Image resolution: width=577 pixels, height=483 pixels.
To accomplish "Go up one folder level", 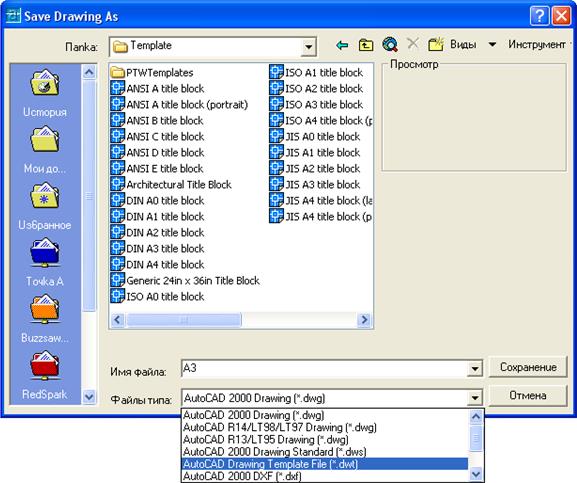I will tap(366, 45).
